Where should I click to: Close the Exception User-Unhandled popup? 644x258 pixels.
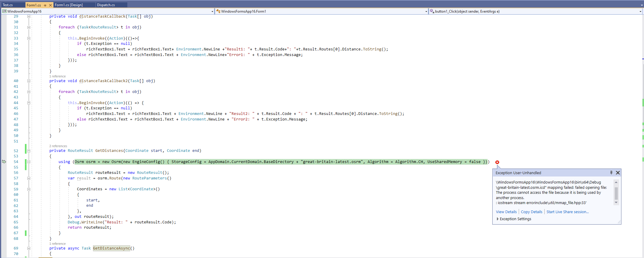click(x=618, y=173)
